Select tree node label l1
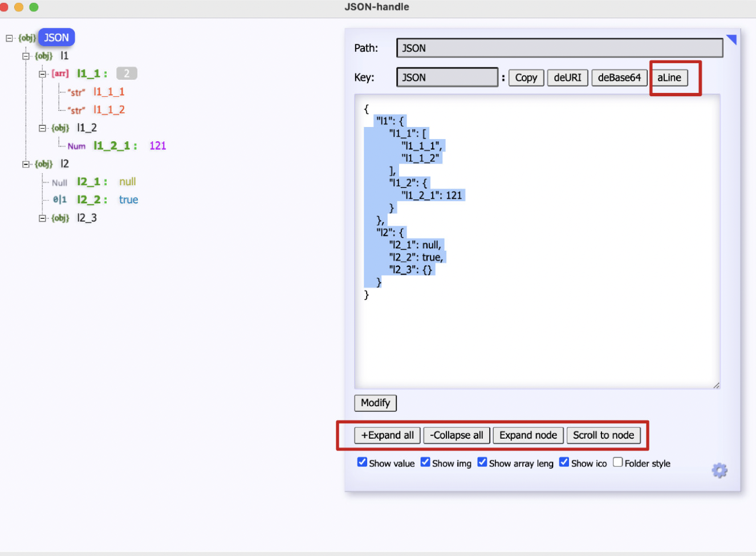 click(x=64, y=56)
